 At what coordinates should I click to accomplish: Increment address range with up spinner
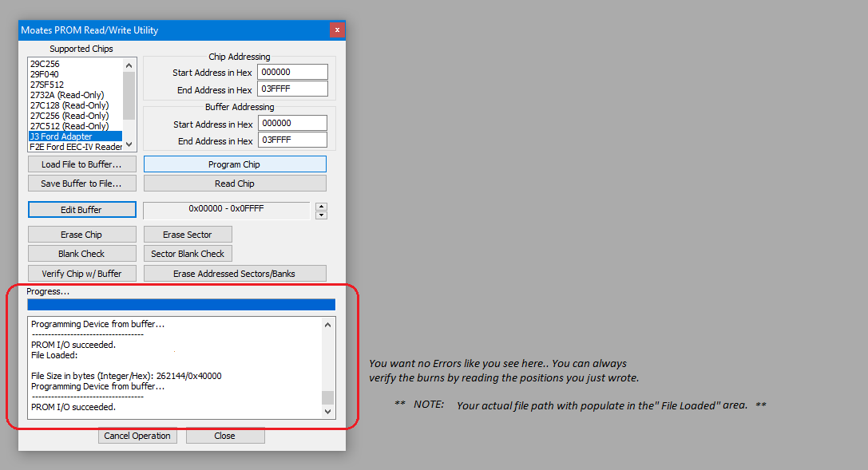coord(321,206)
